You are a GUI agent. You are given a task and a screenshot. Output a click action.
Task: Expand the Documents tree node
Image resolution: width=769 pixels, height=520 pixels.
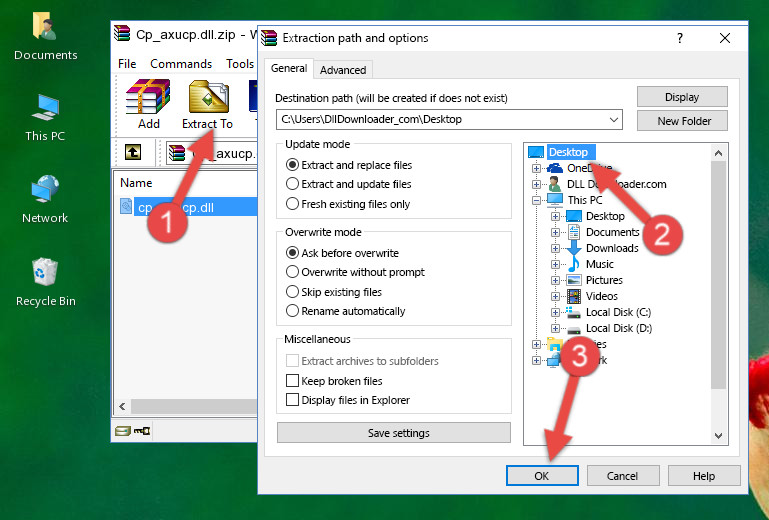pyautogui.click(x=555, y=233)
